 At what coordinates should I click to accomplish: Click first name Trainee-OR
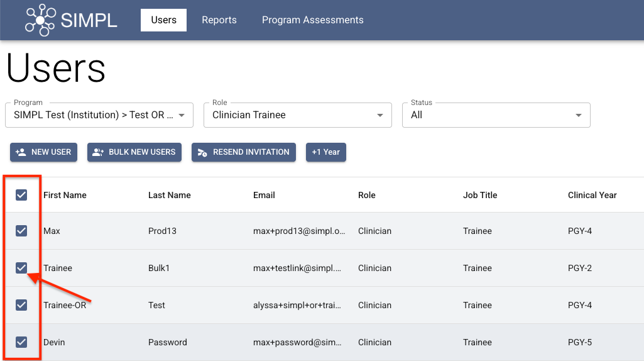point(65,305)
